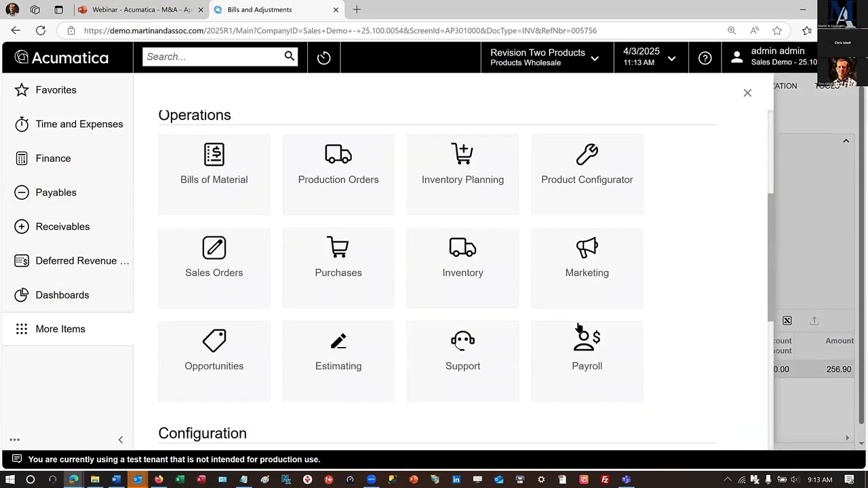Open the Estimating workspace tile
868x488 pixels.
tap(338, 361)
